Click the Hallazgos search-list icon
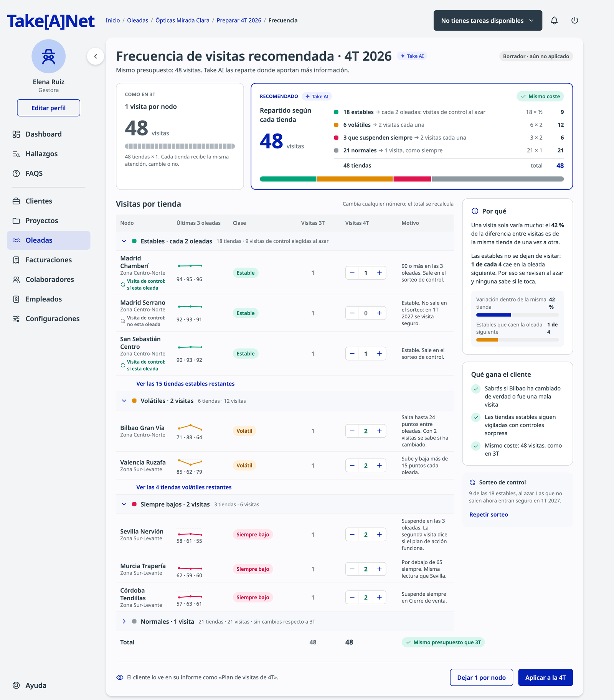The height and width of the screenshot is (700, 614). click(16, 154)
